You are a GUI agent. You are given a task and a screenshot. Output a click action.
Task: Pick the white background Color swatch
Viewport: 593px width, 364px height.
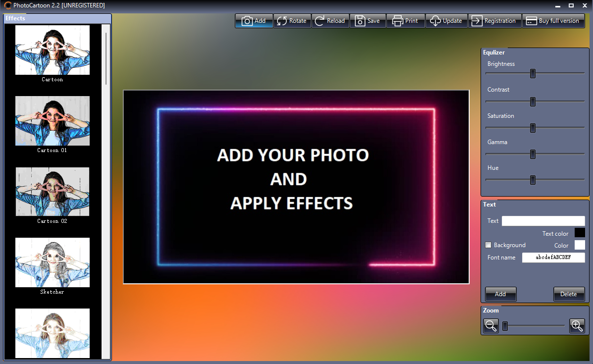[579, 245]
